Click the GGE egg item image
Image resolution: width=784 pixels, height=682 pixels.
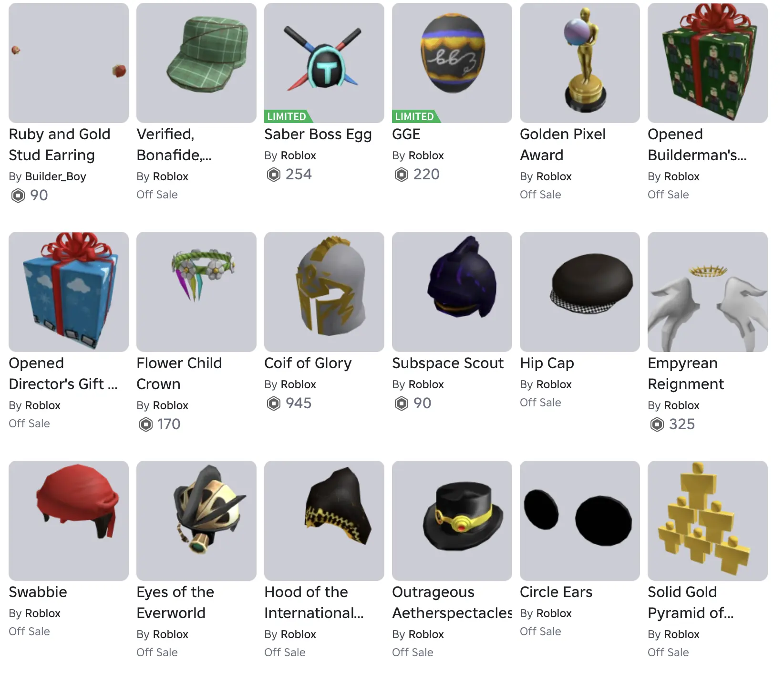coord(452,63)
